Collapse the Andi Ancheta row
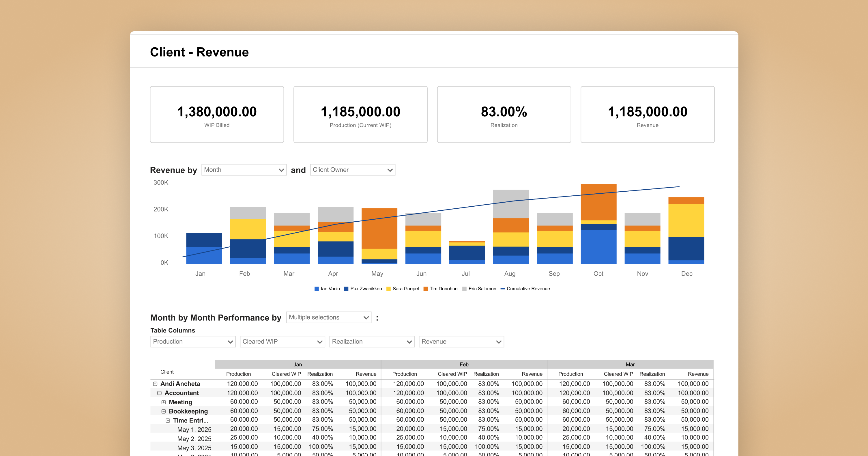The height and width of the screenshot is (456, 868). pos(155,384)
